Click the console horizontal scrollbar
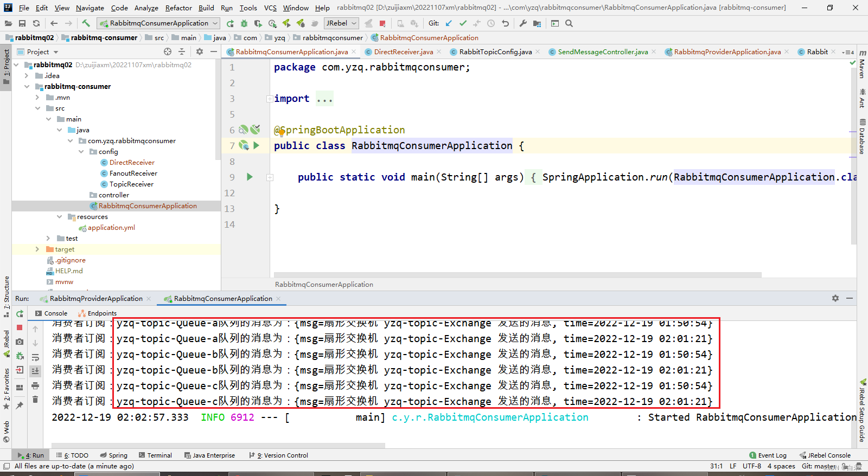The height and width of the screenshot is (476, 868). (x=217, y=446)
